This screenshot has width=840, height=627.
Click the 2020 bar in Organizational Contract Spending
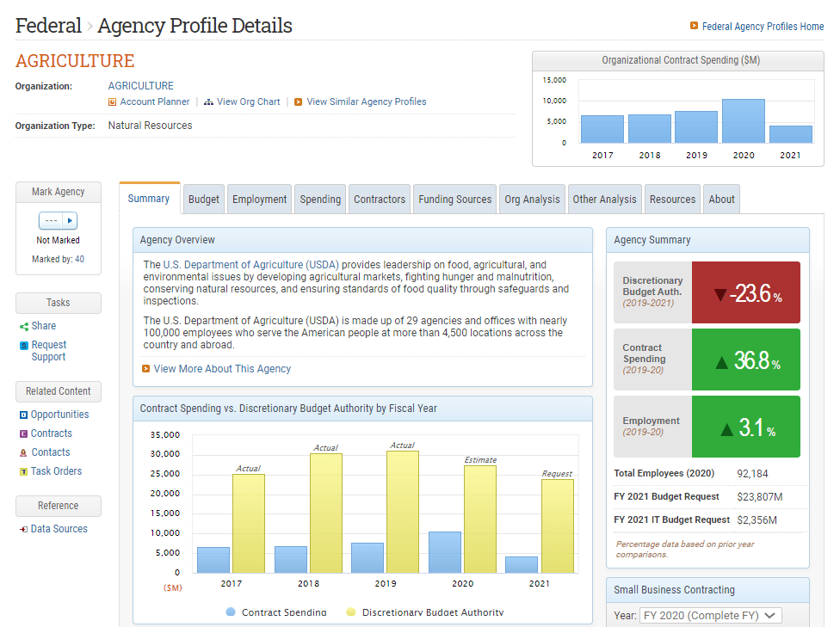743,121
